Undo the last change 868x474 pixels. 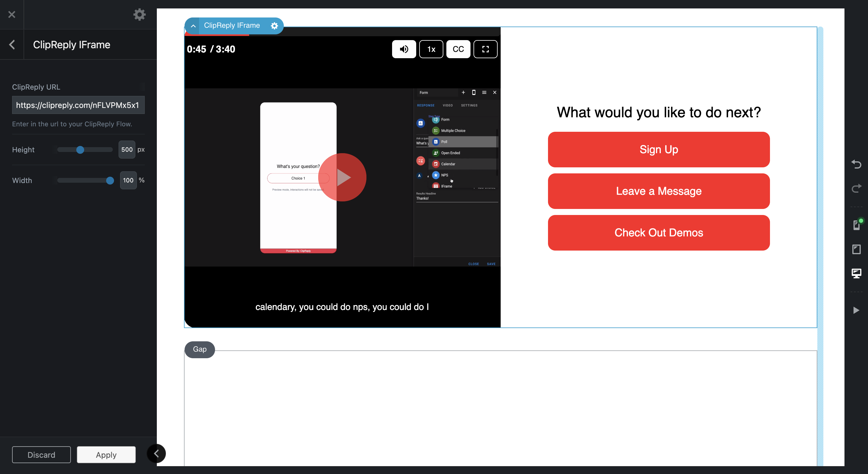point(856,164)
